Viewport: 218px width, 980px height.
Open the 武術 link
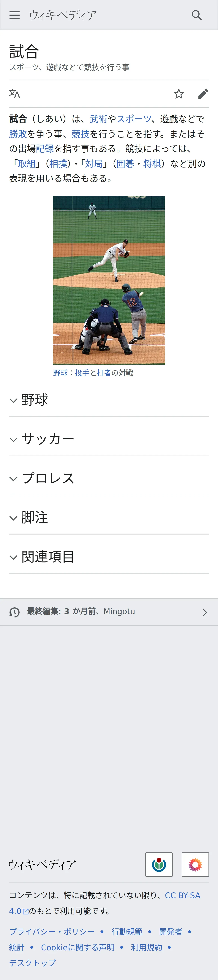(98, 119)
